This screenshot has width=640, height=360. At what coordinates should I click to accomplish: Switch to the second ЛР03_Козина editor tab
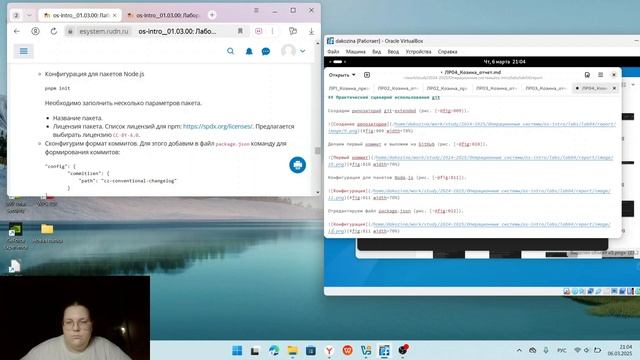[x=545, y=88]
